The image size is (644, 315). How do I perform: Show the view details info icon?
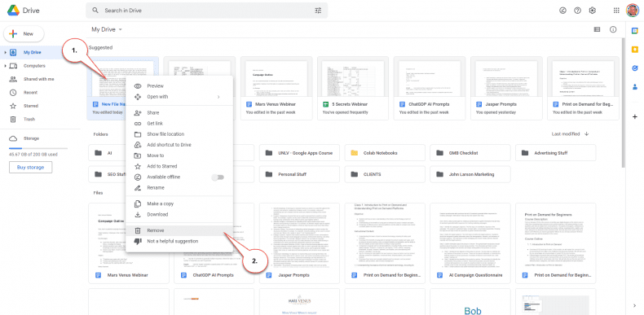coord(613,29)
